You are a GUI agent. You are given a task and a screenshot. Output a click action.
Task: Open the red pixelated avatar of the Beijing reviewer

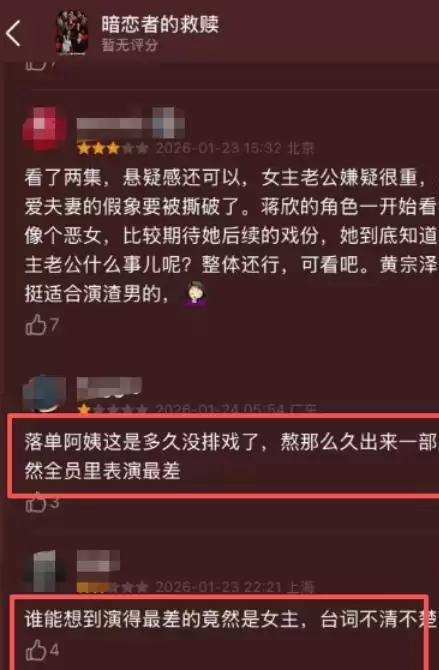[x=45, y=129]
